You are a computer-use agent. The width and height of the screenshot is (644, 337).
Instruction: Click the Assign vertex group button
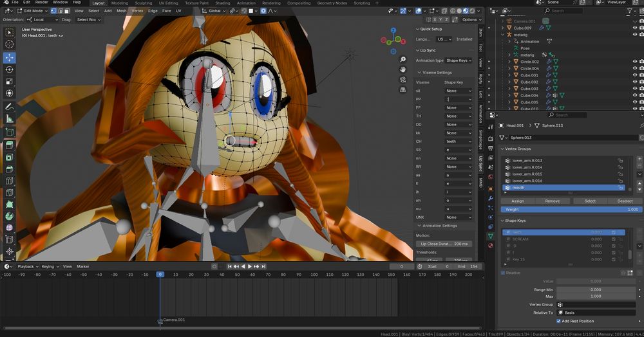click(x=517, y=201)
